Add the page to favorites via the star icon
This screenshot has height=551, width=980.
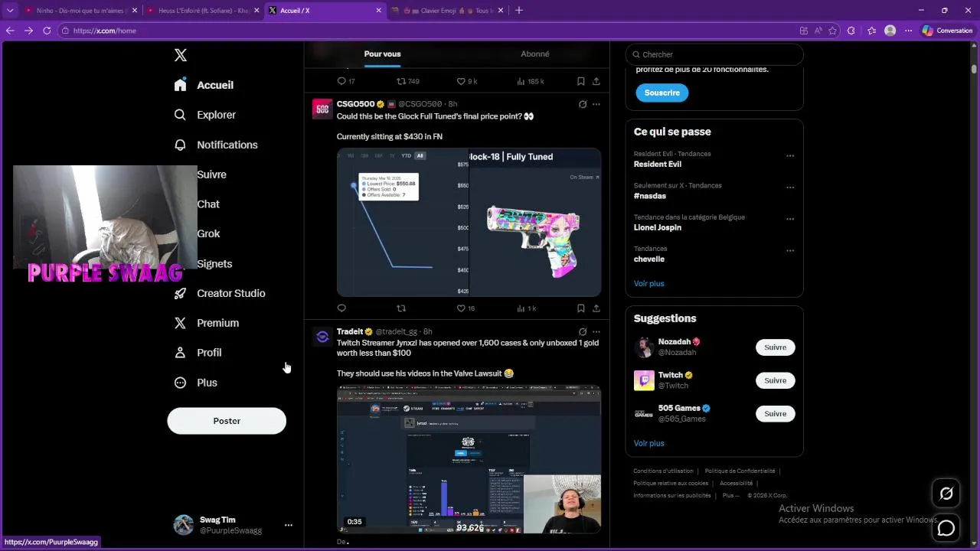pos(832,31)
